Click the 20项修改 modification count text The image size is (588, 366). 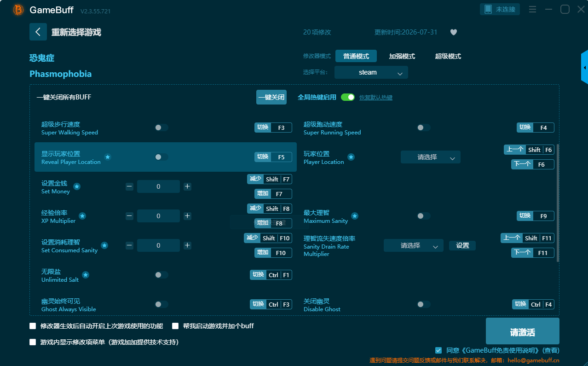(317, 32)
